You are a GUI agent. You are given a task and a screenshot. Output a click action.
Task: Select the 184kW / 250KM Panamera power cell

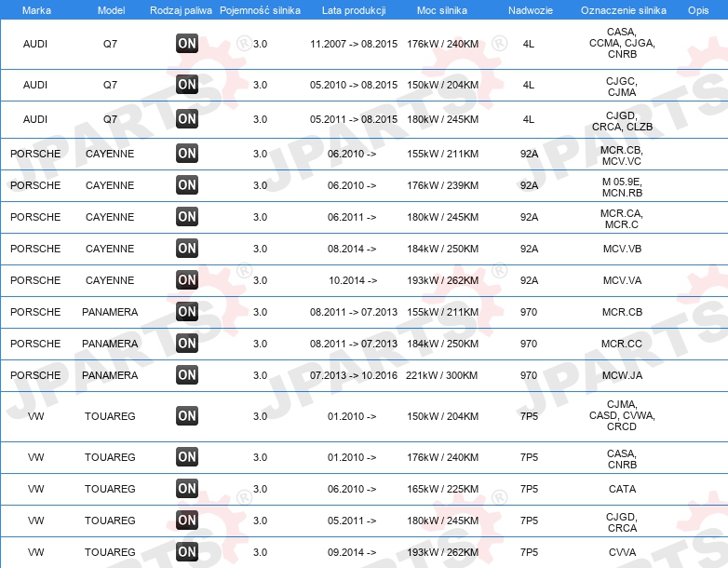(x=442, y=344)
